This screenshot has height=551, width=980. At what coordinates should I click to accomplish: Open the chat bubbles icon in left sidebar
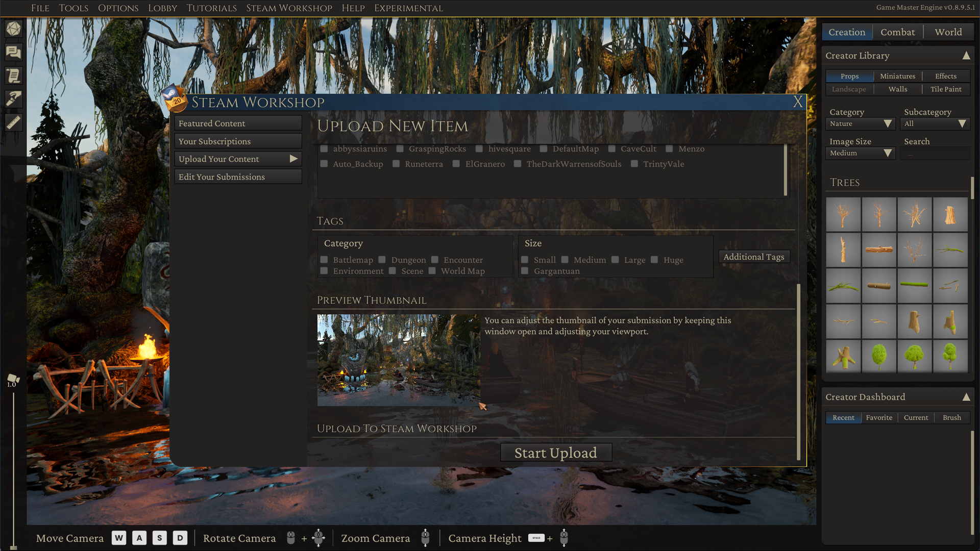click(x=14, y=52)
